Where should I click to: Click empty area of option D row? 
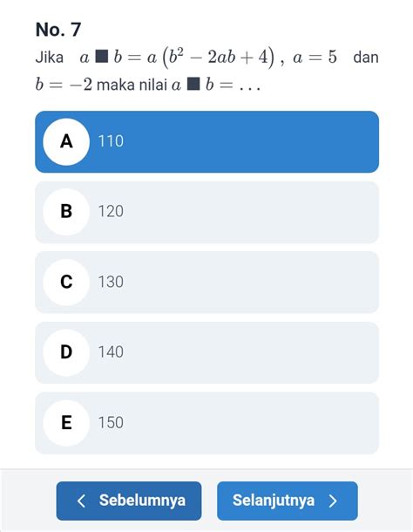click(x=251, y=352)
